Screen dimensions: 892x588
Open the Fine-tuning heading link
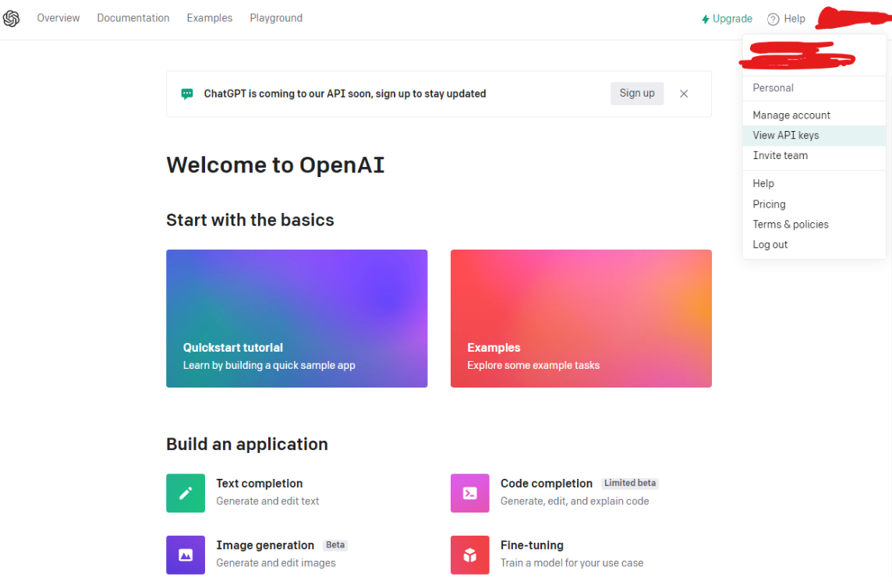[x=532, y=545]
